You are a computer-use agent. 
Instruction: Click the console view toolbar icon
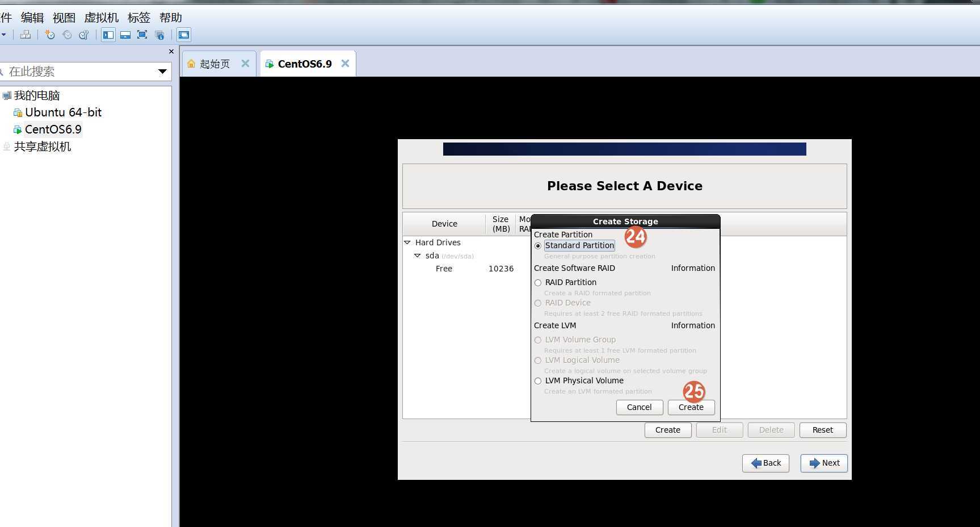tap(184, 35)
